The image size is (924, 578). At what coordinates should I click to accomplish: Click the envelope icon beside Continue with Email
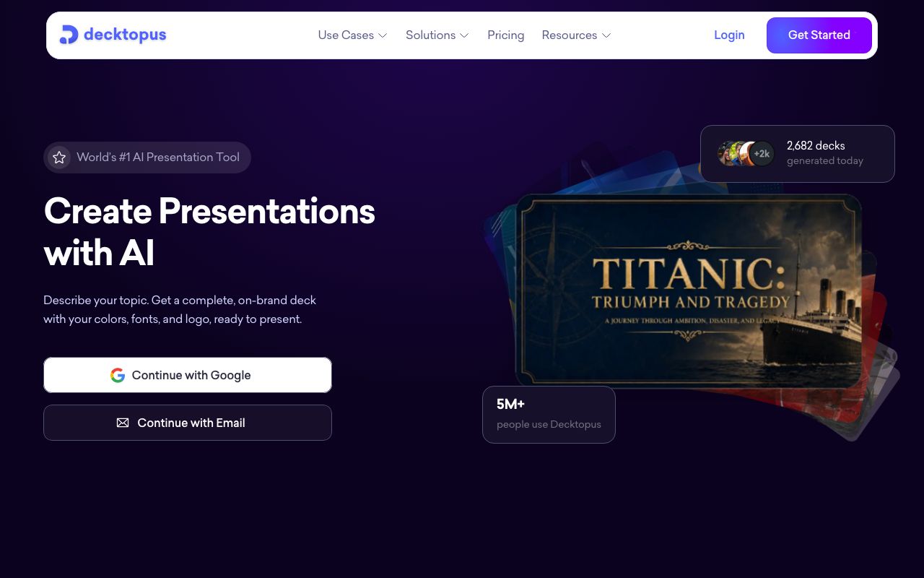[123, 423]
